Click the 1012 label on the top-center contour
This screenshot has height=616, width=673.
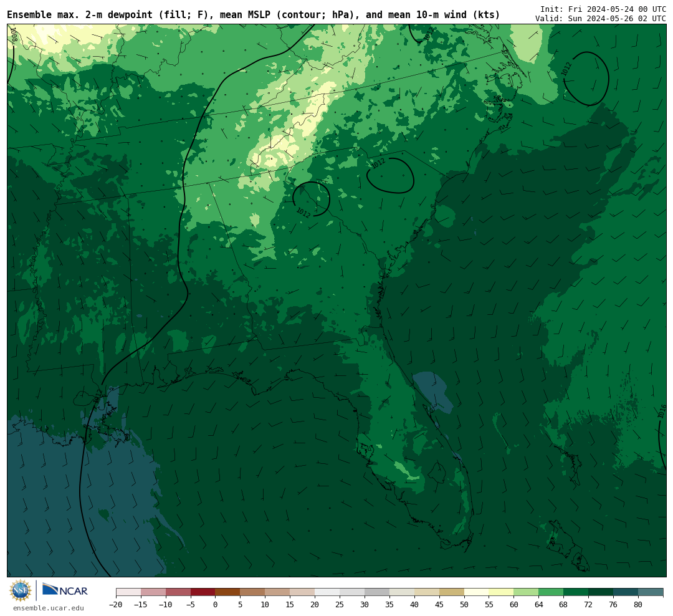coord(429,34)
